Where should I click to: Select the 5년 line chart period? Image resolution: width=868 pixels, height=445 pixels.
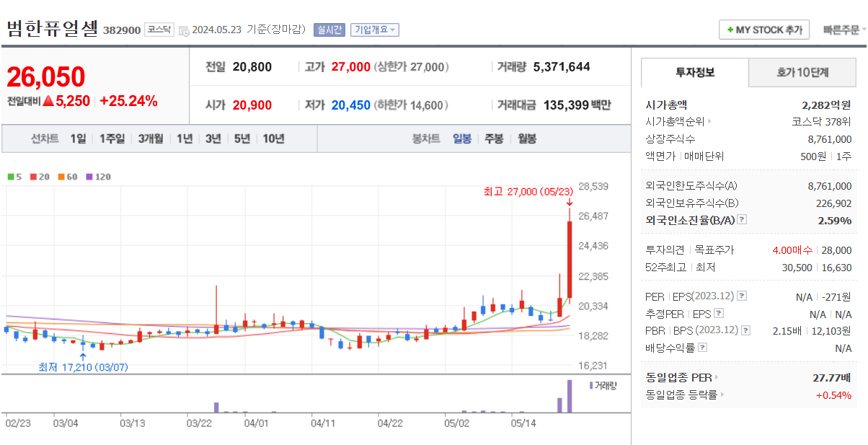(x=242, y=138)
